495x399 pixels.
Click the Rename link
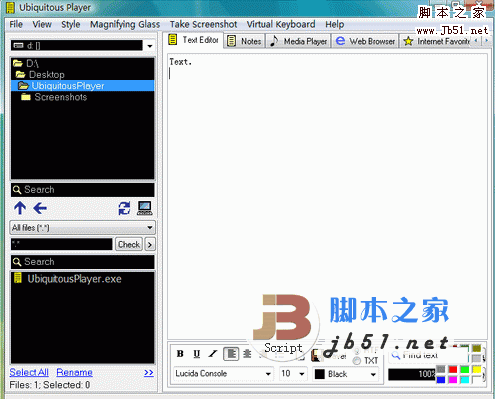(74, 372)
